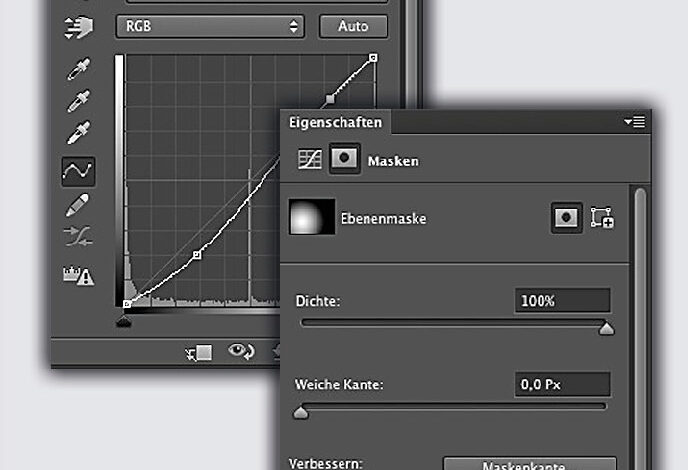Viewport: 688px width, 470px height.
Task: Pick the black point eyedropper
Action: point(79,69)
